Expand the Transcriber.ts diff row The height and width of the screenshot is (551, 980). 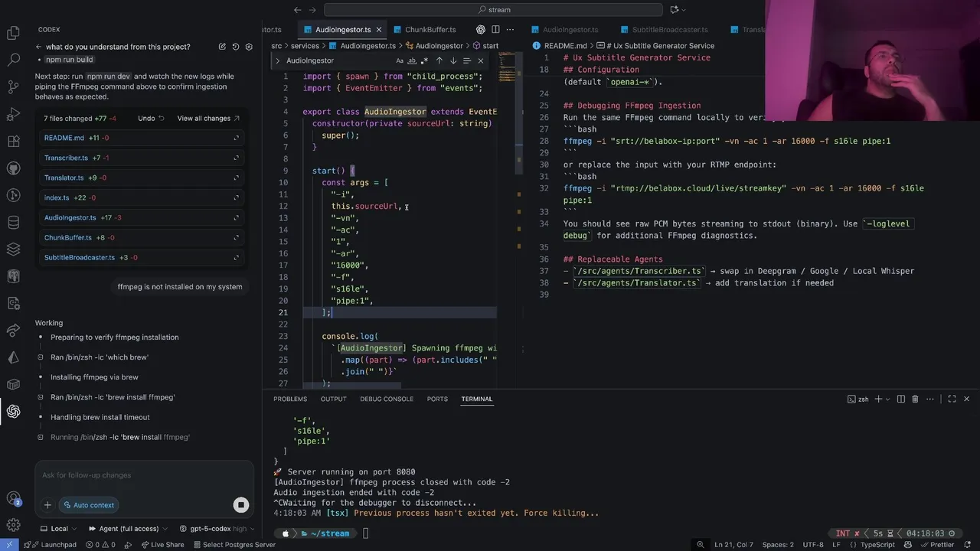point(236,158)
